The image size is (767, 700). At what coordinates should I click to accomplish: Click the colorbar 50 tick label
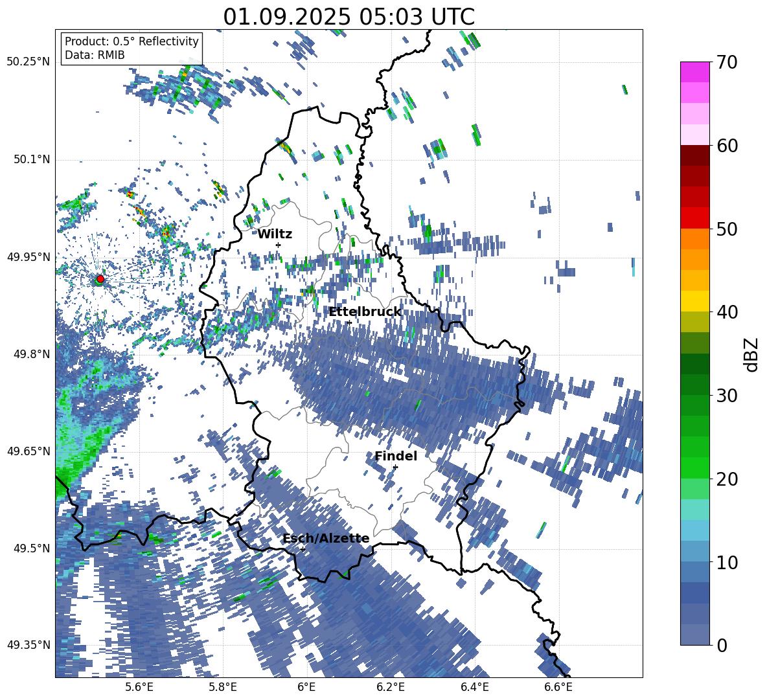pyautogui.click(x=727, y=229)
